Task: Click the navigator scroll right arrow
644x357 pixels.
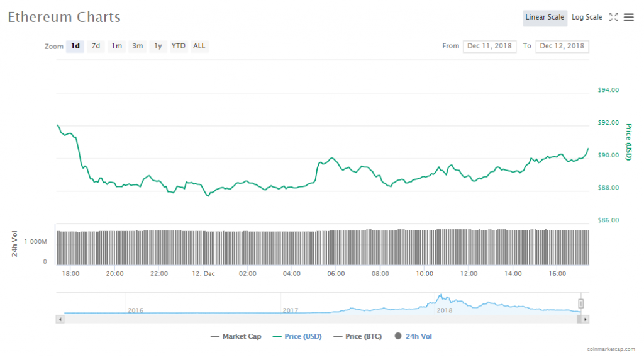Action: [x=586, y=320]
